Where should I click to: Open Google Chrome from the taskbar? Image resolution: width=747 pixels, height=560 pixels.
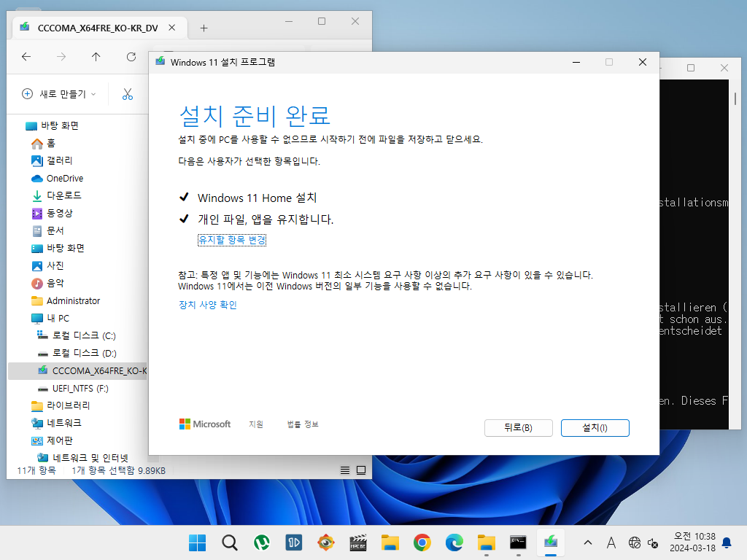(x=422, y=542)
